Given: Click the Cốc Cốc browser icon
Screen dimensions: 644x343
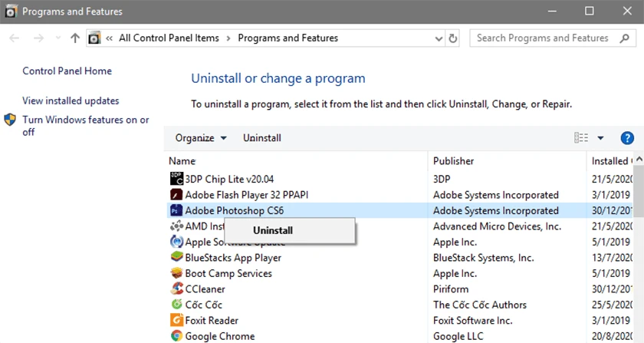Looking at the screenshot, I should tap(176, 305).
